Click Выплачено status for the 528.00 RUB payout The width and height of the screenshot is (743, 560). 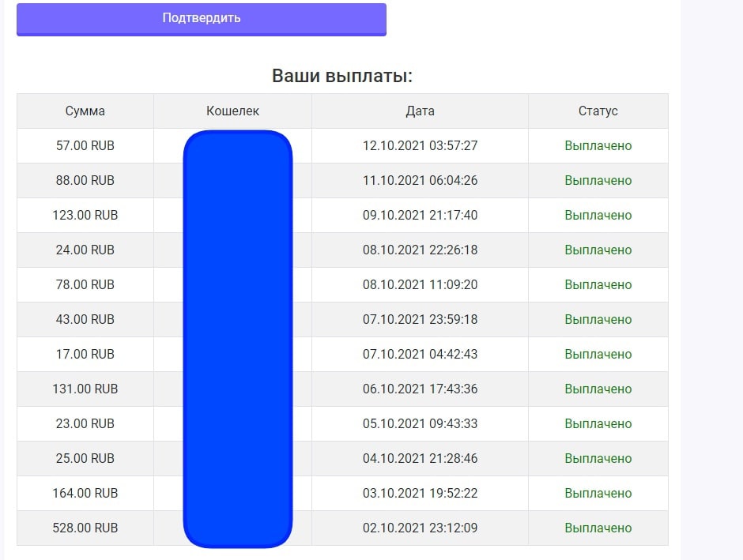click(598, 528)
